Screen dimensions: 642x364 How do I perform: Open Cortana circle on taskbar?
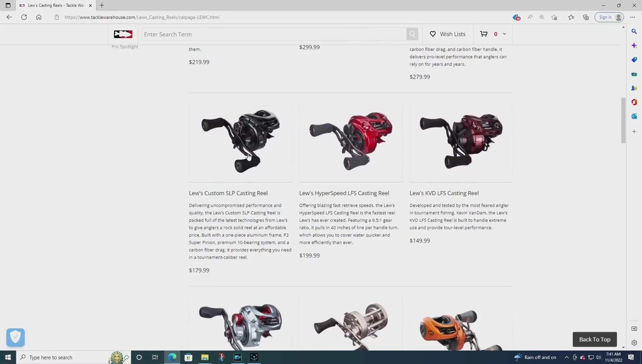[139, 357]
